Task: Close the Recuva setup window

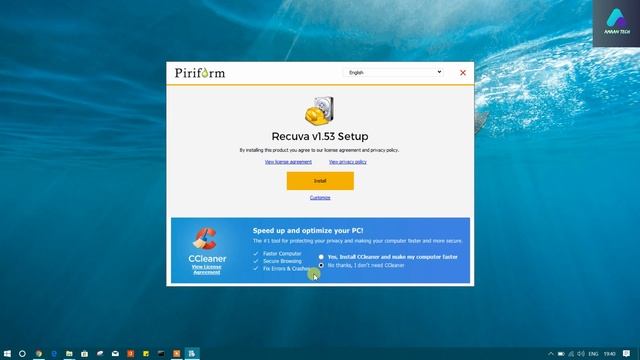Action: pyautogui.click(x=463, y=73)
